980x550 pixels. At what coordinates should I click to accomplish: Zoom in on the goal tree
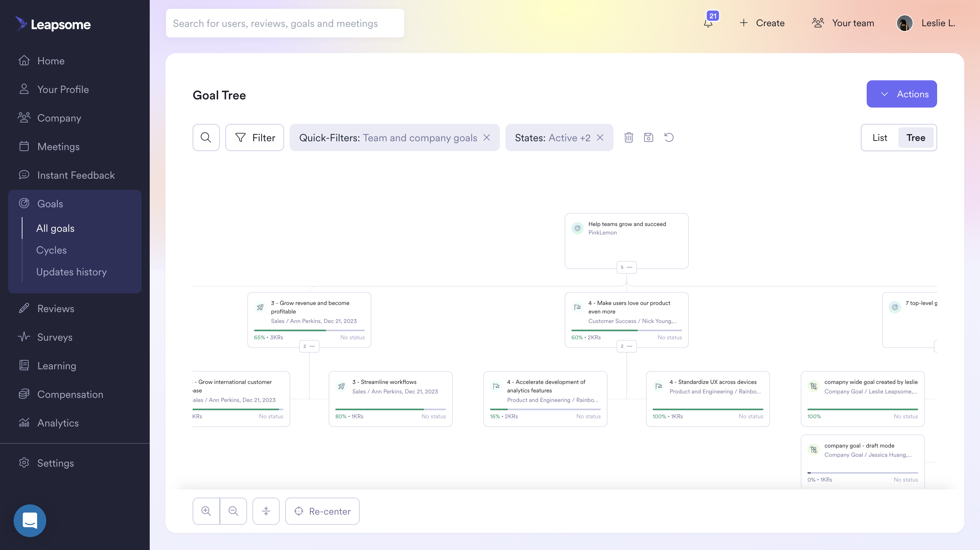(x=206, y=511)
